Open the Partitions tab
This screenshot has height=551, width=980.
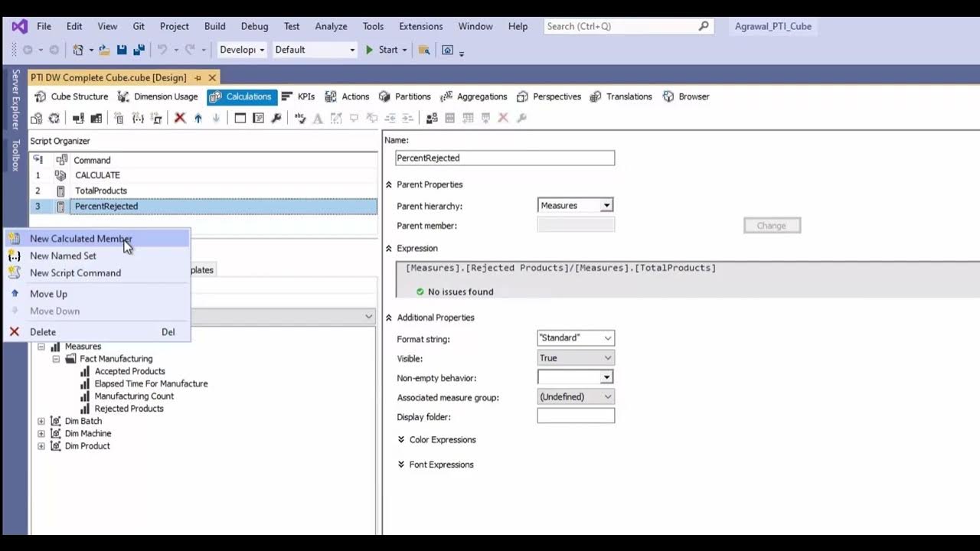tap(404, 96)
